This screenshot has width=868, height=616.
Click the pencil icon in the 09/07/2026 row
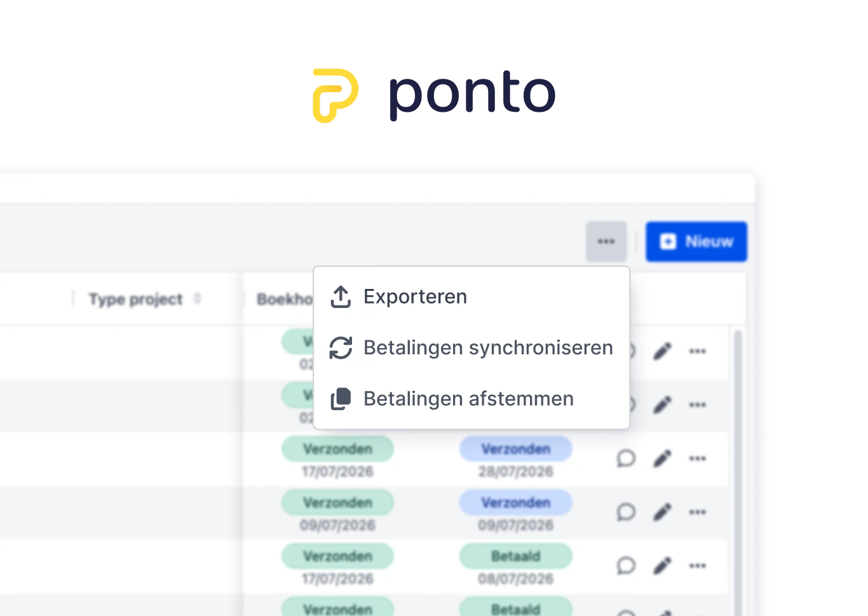(x=662, y=512)
